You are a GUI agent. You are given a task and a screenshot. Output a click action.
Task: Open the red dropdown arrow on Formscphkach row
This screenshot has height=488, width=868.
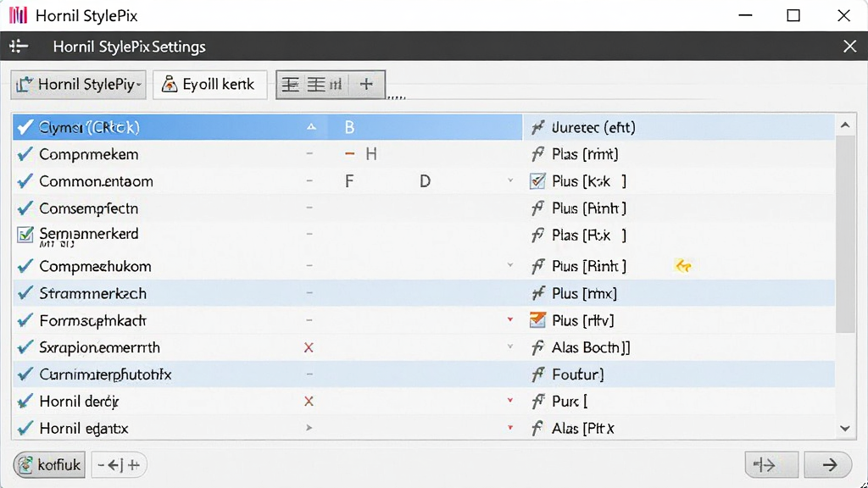(x=509, y=319)
